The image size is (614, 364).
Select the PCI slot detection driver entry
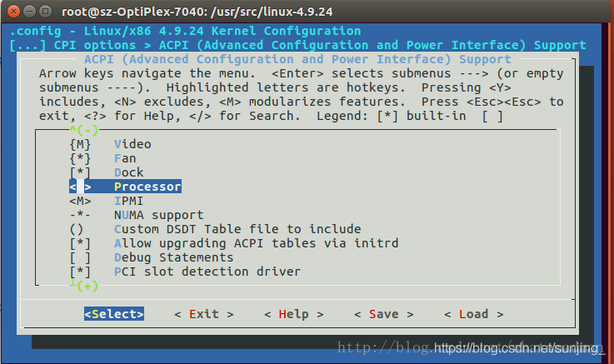tap(207, 272)
